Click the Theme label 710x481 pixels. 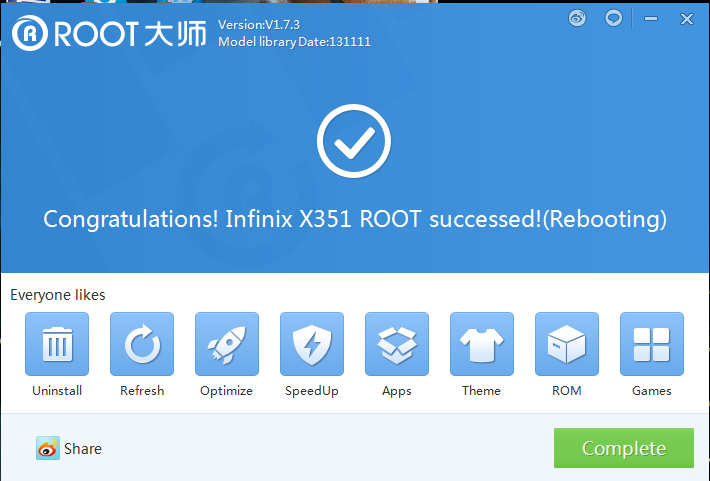click(481, 390)
